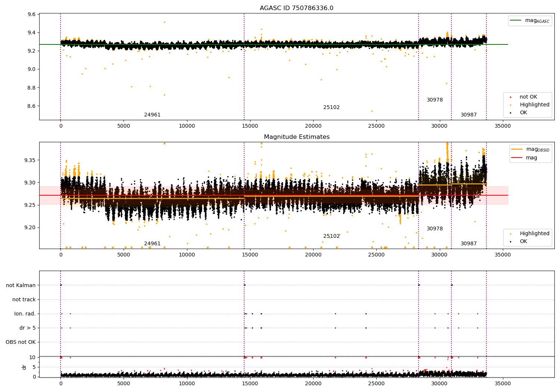The height and width of the screenshot is (392, 560).
Task: Click the orange mag OBSID legend line
Action: [x=517, y=149]
